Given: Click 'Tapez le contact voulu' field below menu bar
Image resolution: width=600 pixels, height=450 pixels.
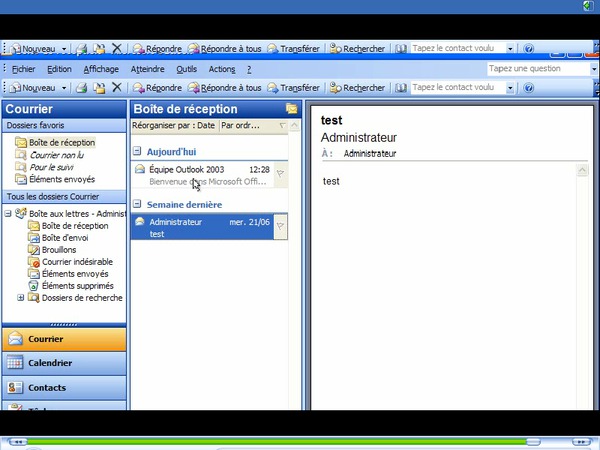Looking at the screenshot, I should point(458,87).
